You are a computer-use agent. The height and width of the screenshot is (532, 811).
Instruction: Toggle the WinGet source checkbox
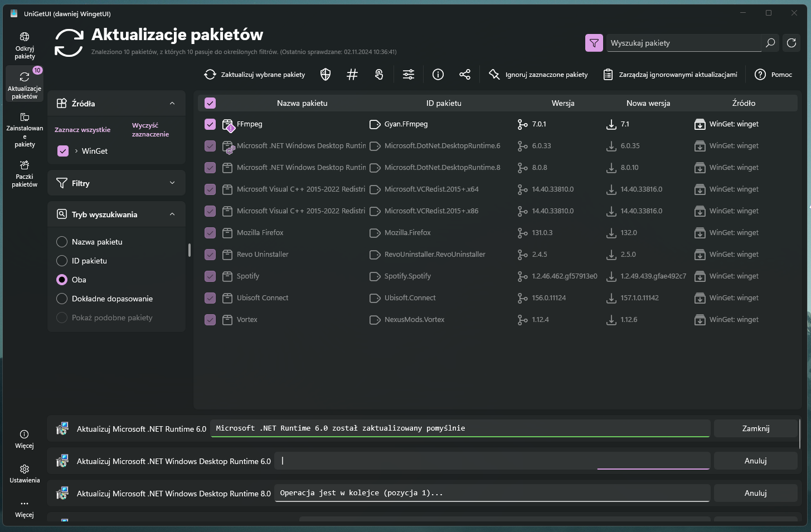[x=63, y=151]
